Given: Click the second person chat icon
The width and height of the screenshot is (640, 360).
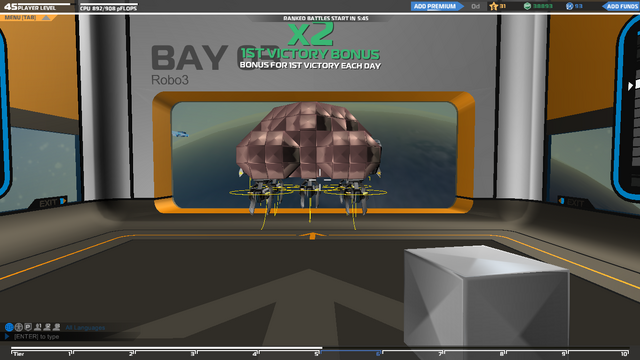Looking at the screenshot, I should click(47, 327).
